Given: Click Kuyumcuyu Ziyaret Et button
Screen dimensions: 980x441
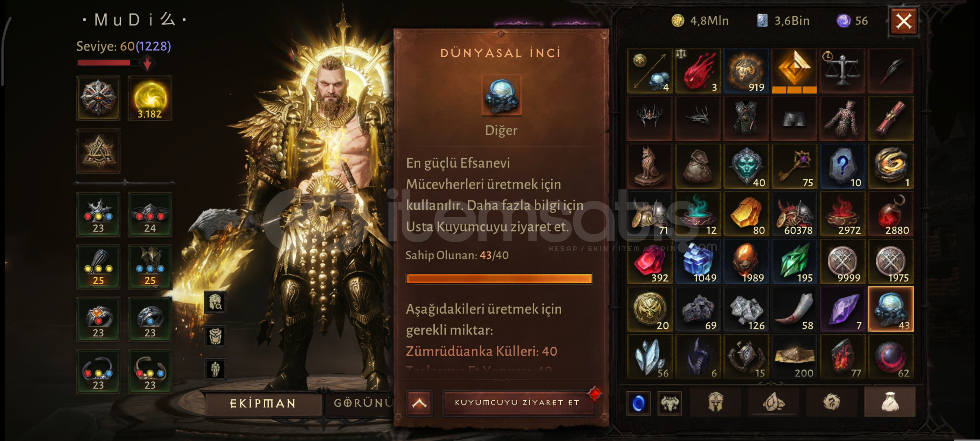Looking at the screenshot, I should tap(517, 403).
